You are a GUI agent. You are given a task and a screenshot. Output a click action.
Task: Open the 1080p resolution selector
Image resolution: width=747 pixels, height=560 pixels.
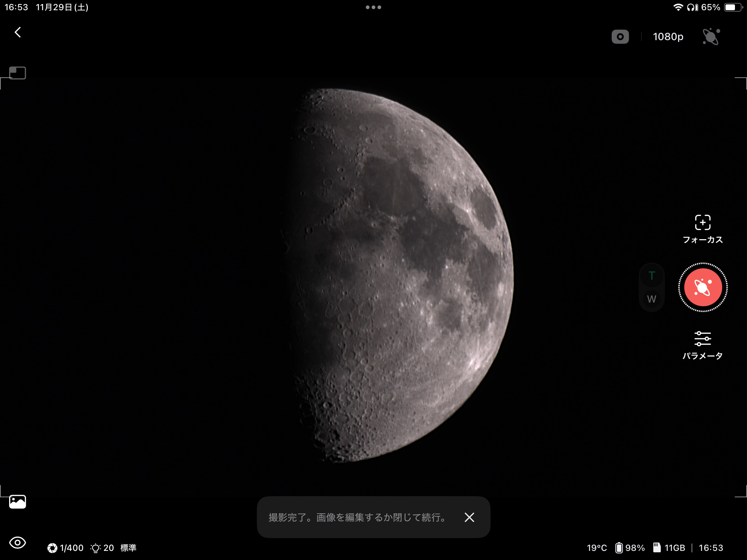tap(668, 37)
